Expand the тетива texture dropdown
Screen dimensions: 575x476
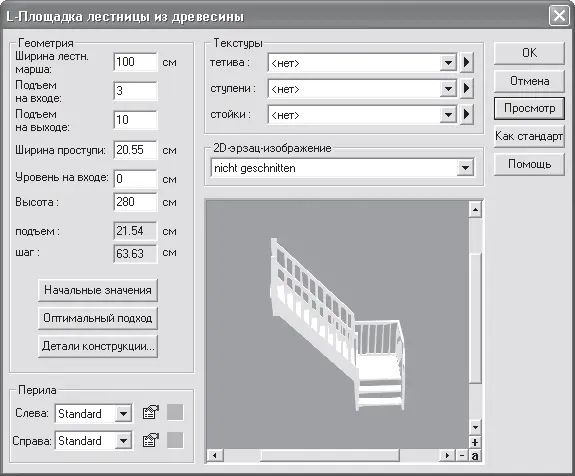448,63
